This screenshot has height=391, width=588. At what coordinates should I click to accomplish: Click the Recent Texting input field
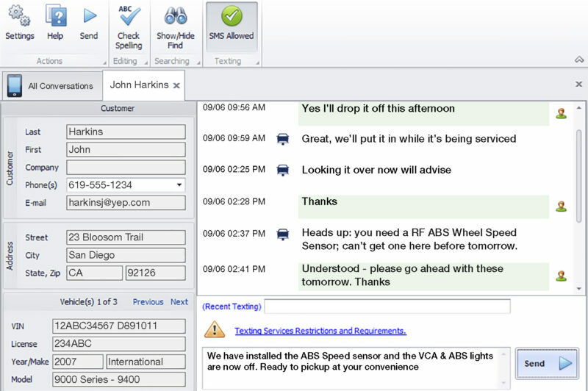click(387, 306)
